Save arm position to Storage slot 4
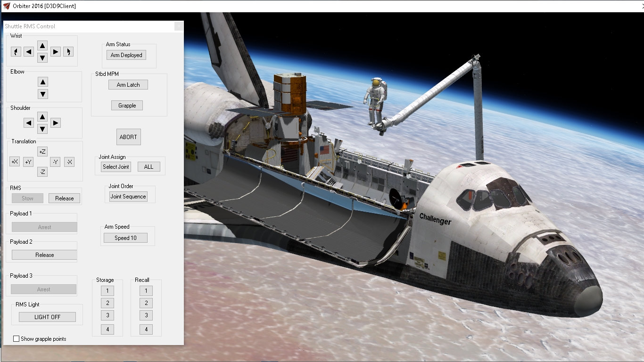Screen dimensions: 644x362 pyautogui.click(x=107, y=329)
